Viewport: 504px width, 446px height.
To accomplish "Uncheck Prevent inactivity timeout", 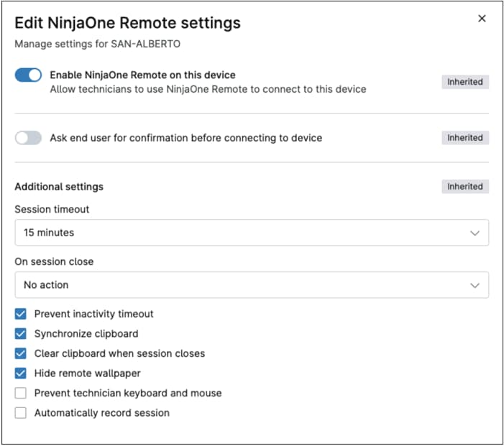I will click(21, 314).
